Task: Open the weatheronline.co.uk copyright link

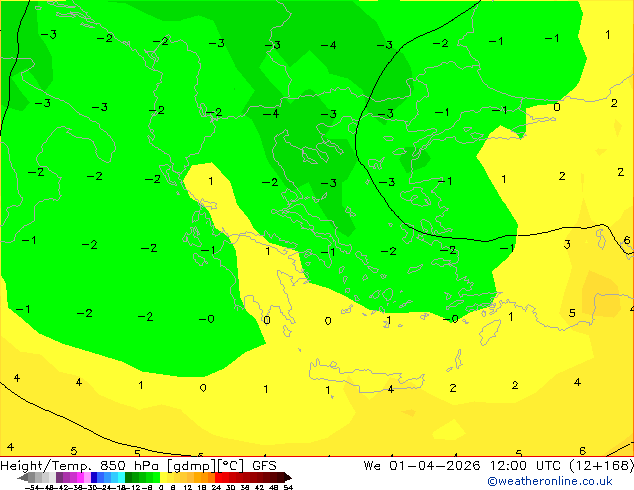Action: tap(550, 481)
